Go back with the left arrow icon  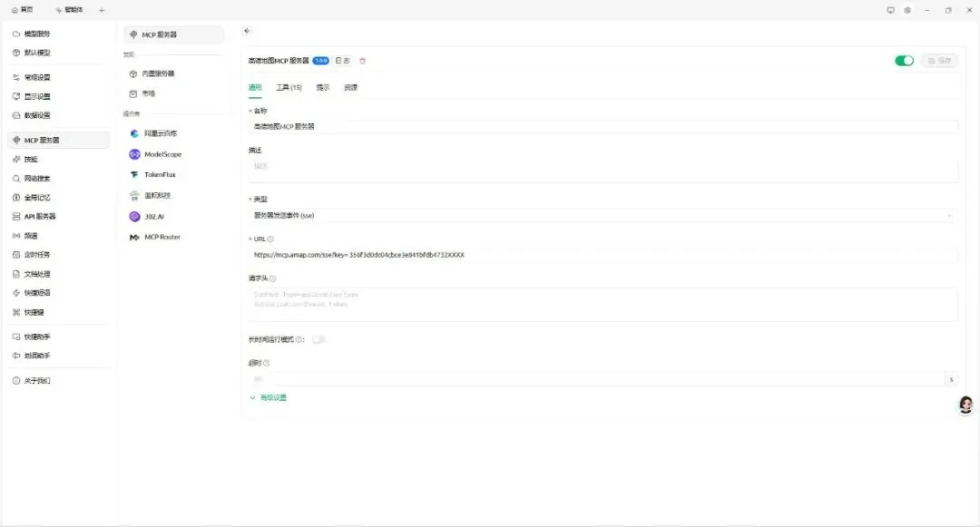point(247,31)
